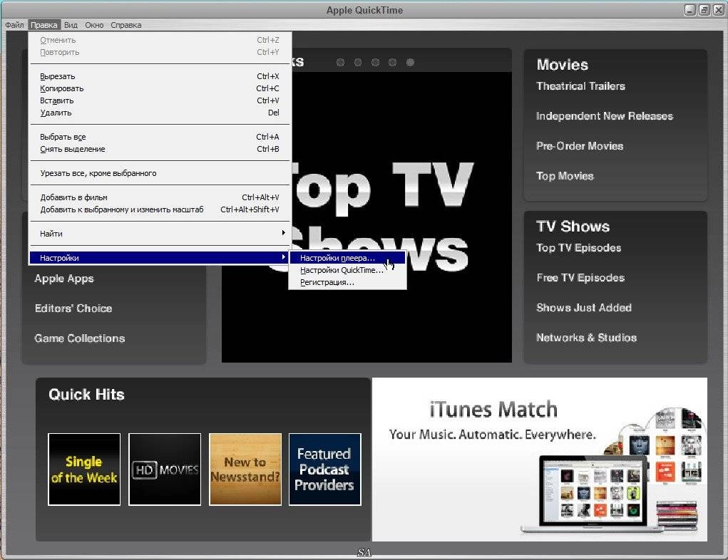Select the first carousel page dot
Image resolution: width=728 pixels, height=560 pixels.
pyautogui.click(x=340, y=62)
